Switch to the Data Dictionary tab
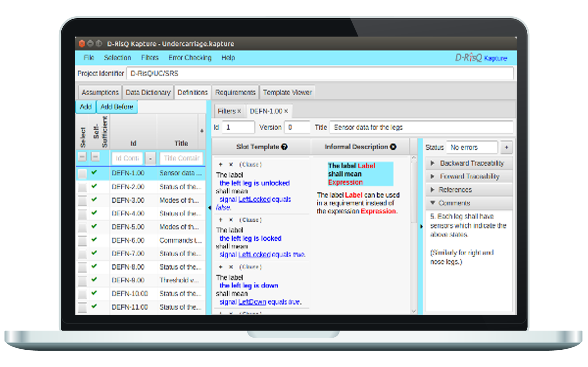 coord(148,92)
